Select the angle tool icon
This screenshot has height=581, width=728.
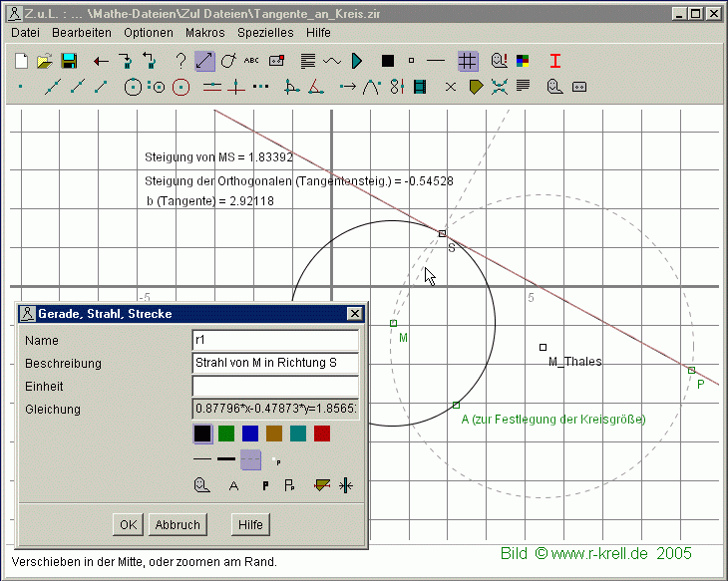[x=315, y=87]
